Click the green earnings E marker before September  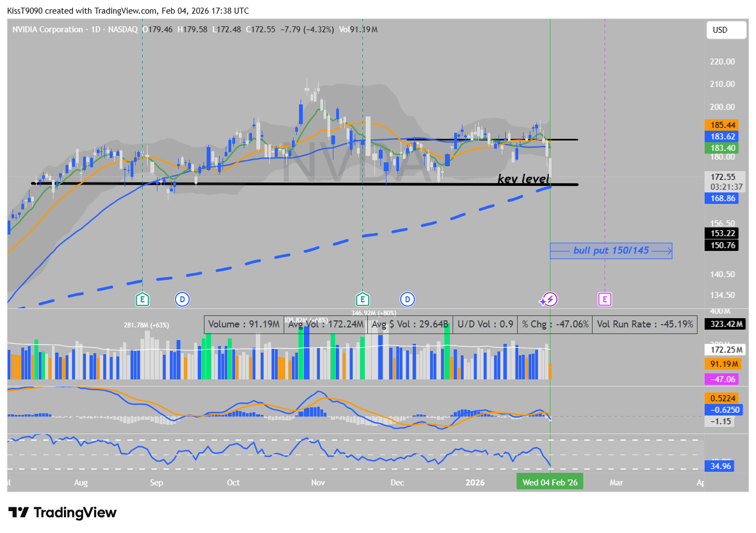(x=142, y=299)
